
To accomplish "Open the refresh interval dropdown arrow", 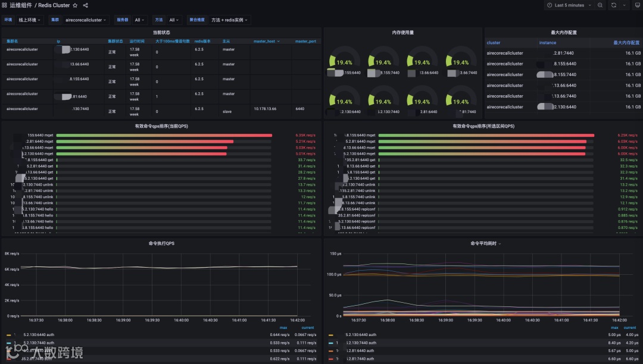I will tap(624, 5).
